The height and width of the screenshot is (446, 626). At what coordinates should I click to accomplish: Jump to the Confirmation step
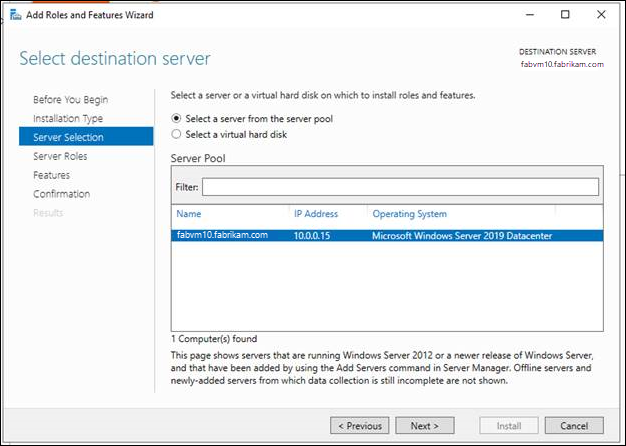click(x=61, y=194)
